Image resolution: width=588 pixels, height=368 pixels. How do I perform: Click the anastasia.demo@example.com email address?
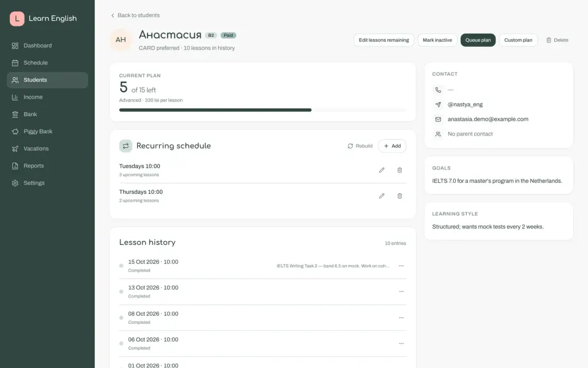click(488, 120)
